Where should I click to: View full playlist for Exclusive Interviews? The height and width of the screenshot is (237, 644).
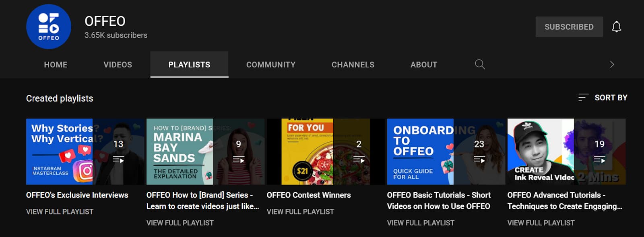60,212
